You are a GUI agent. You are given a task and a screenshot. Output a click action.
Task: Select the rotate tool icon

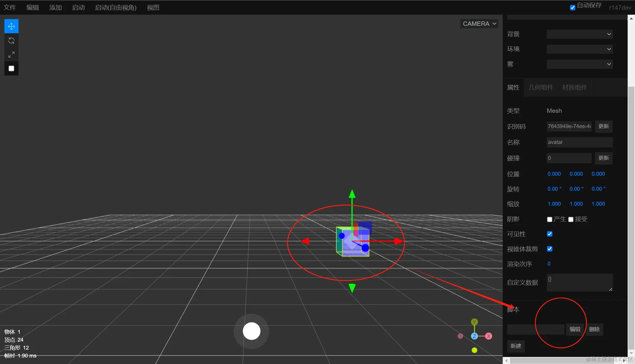[11, 41]
